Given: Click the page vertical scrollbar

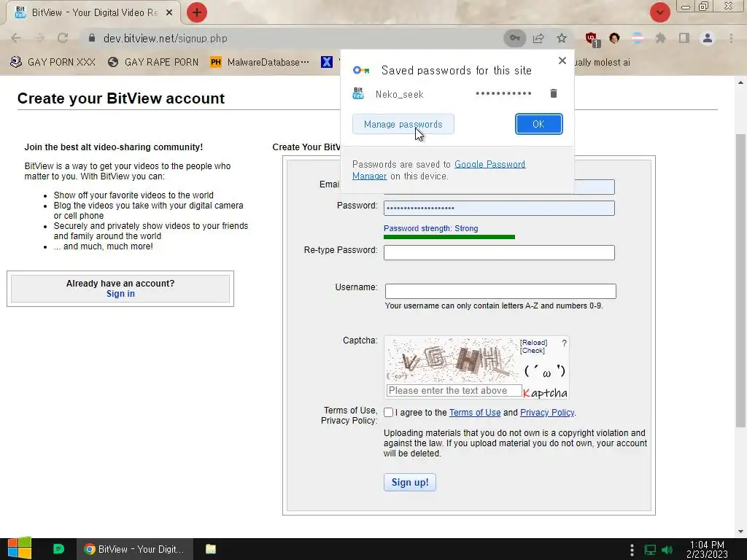Looking at the screenshot, I should pos(740,281).
